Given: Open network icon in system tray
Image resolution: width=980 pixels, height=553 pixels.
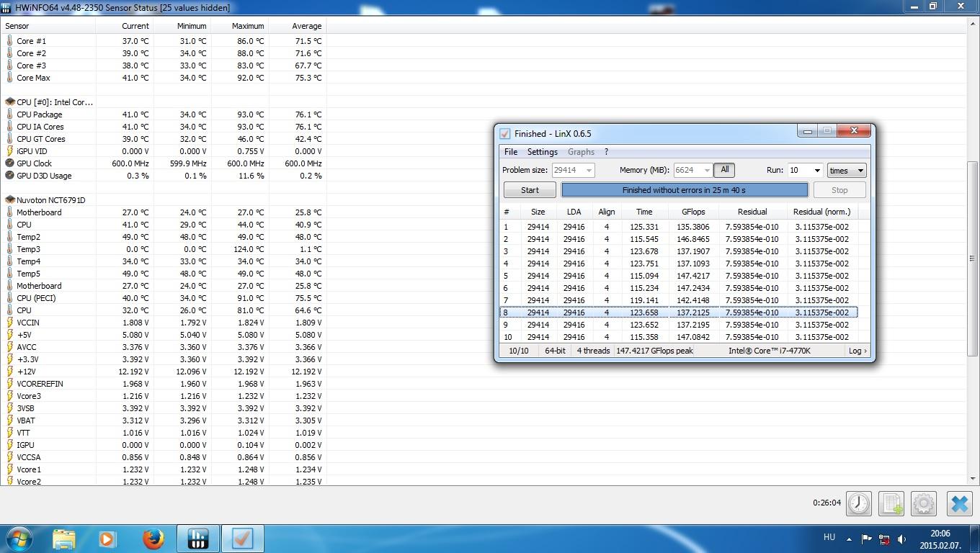Looking at the screenshot, I should [883, 539].
